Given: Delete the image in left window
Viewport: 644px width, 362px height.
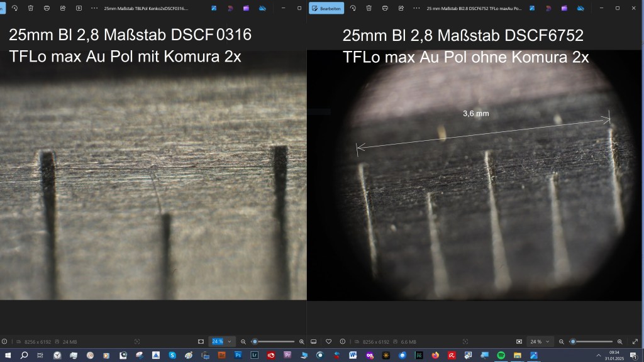Looking at the screenshot, I should (30, 8).
